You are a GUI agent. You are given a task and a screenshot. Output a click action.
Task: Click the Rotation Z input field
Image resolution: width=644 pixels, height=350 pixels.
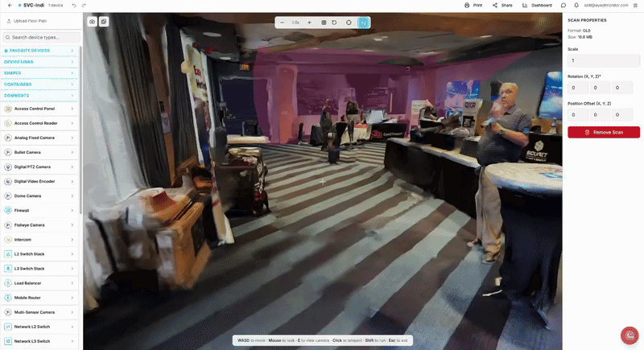point(621,88)
